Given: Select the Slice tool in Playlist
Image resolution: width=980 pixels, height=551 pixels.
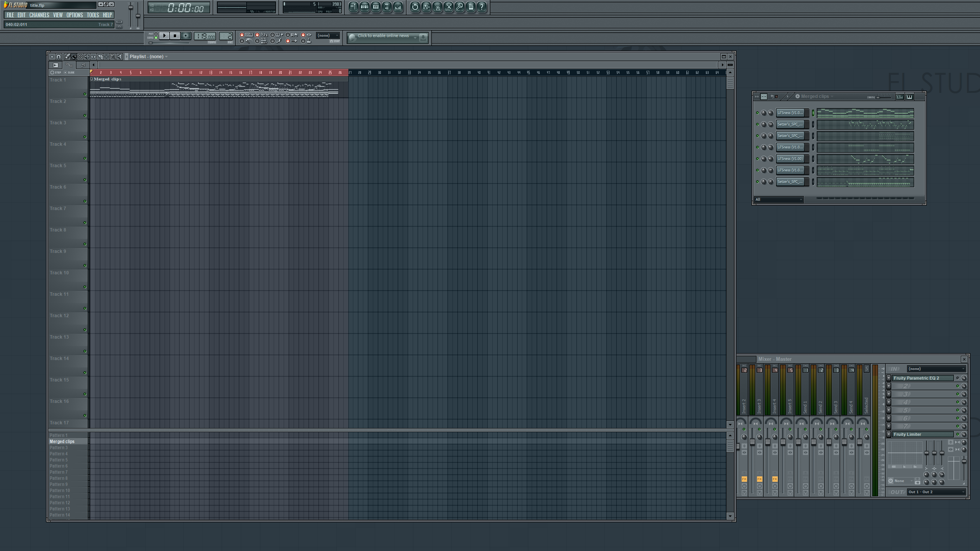Looking at the screenshot, I should (100, 57).
